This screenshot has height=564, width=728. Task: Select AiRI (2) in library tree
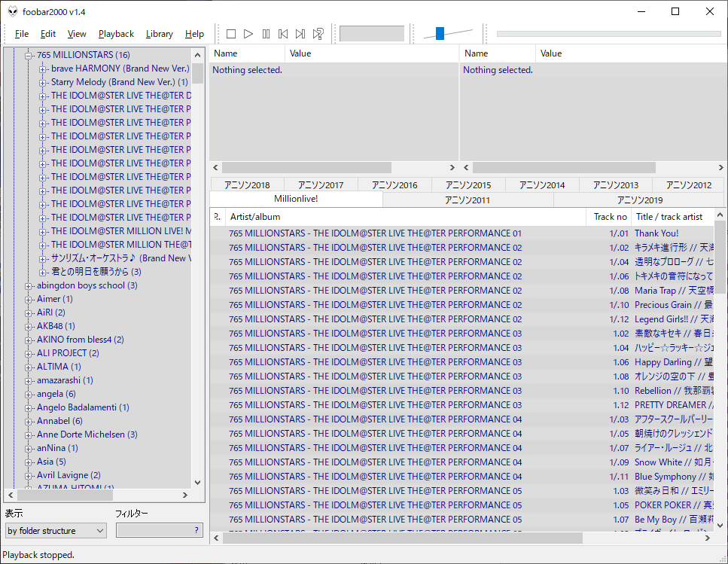click(x=51, y=312)
